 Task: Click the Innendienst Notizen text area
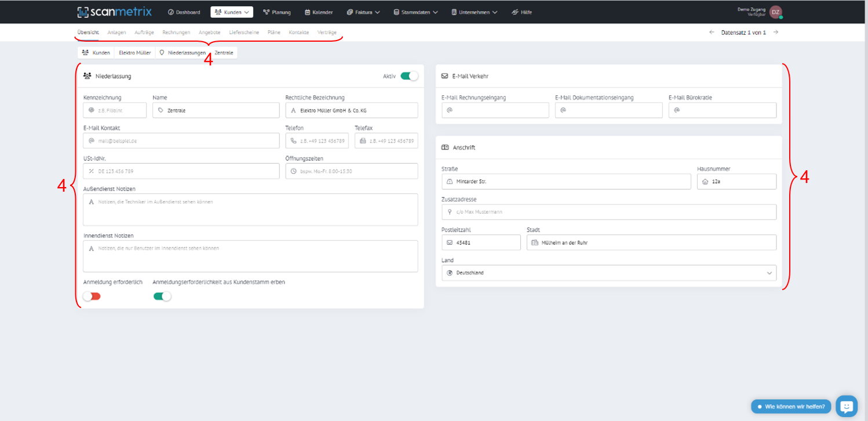click(250, 256)
